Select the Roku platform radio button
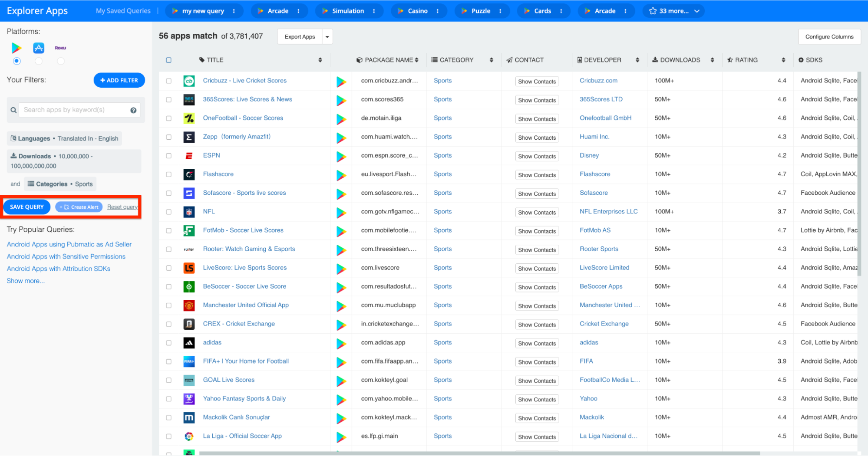868x456 pixels. pyautogui.click(x=61, y=61)
